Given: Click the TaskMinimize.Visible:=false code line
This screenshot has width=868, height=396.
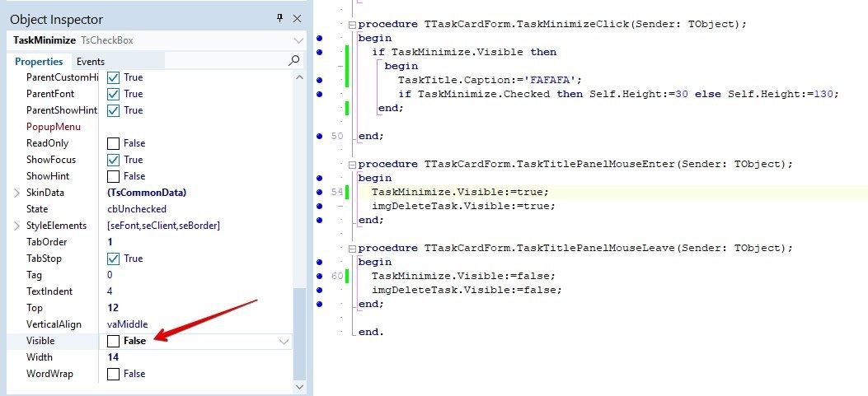Looking at the screenshot, I should 463,276.
